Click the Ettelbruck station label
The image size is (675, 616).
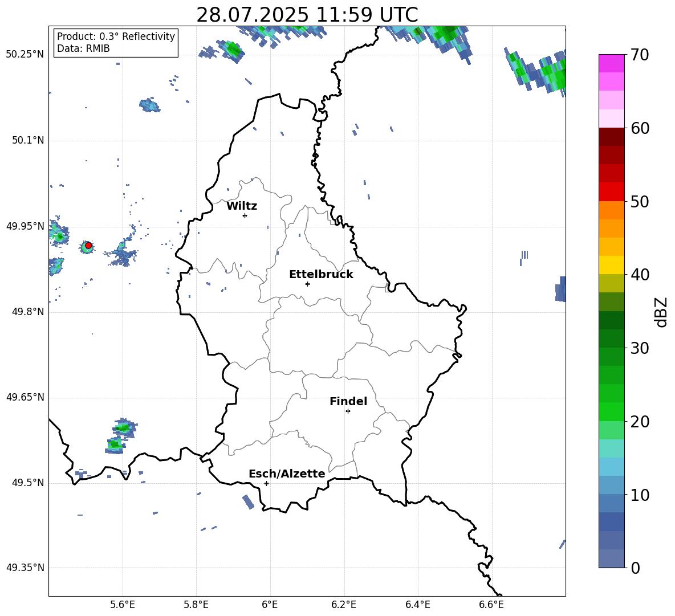321,275
